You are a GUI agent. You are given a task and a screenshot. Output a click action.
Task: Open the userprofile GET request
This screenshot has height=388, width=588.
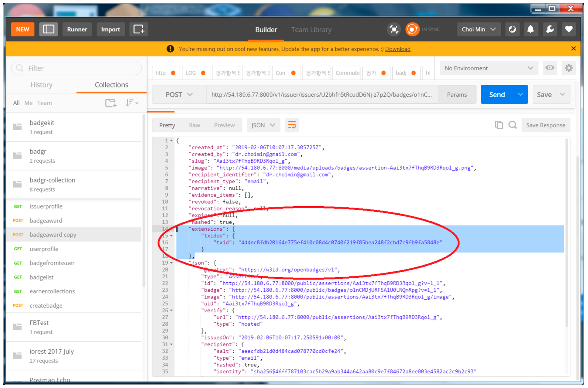click(x=74, y=249)
